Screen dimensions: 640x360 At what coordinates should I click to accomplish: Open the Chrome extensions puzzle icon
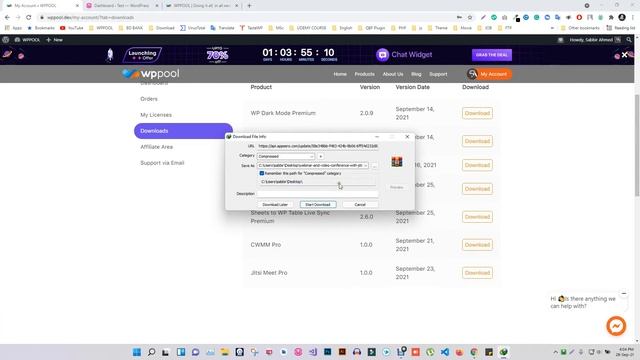[611, 18]
